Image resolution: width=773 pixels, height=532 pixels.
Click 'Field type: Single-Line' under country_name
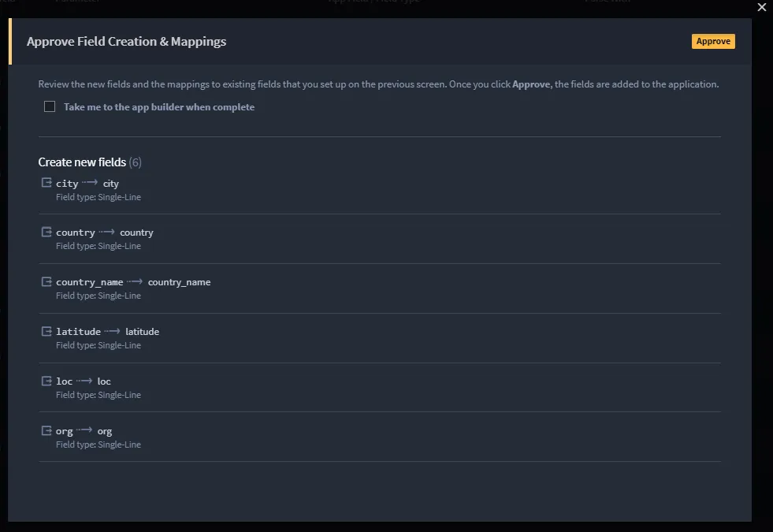click(x=98, y=296)
